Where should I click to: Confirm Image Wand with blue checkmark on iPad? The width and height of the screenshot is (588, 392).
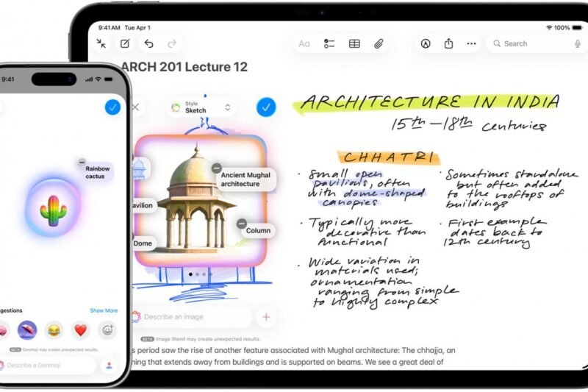266,107
